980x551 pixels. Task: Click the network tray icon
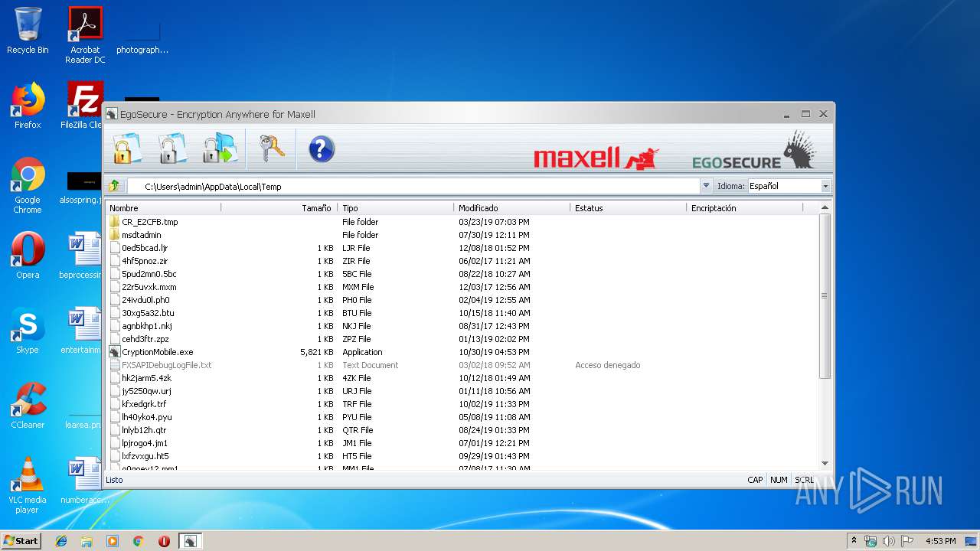pos(871,541)
